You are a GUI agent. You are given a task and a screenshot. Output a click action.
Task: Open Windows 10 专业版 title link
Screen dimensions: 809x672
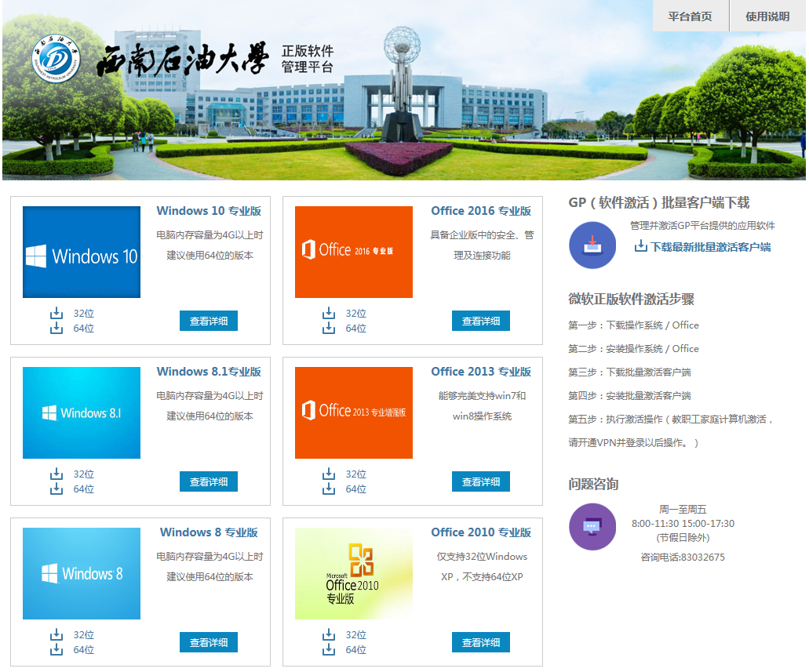(209, 211)
